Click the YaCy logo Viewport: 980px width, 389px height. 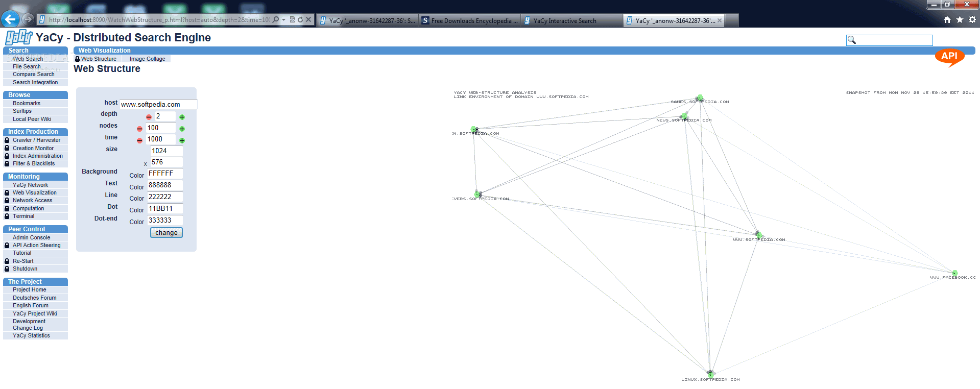pos(19,37)
